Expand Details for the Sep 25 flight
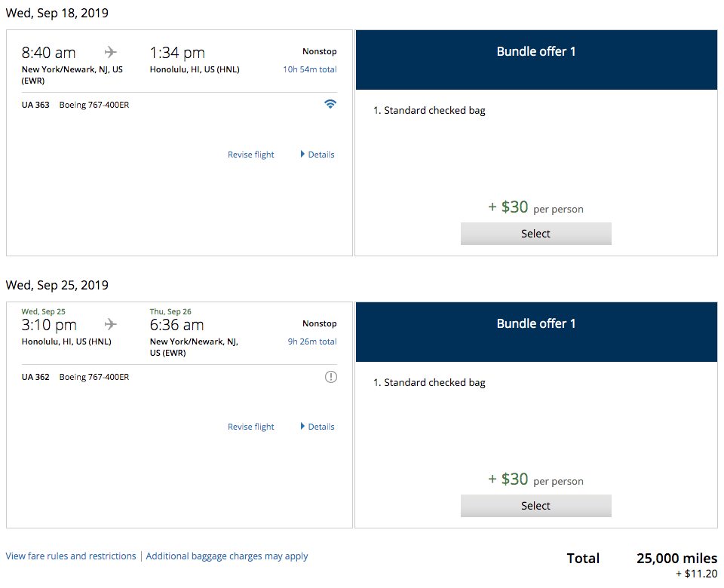This screenshot has height=588, width=724. tap(318, 427)
